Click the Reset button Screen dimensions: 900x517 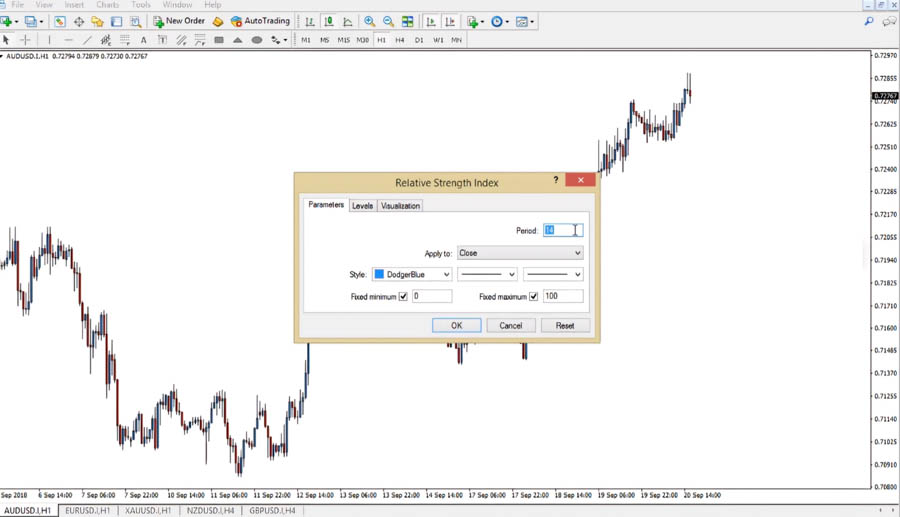tap(565, 325)
